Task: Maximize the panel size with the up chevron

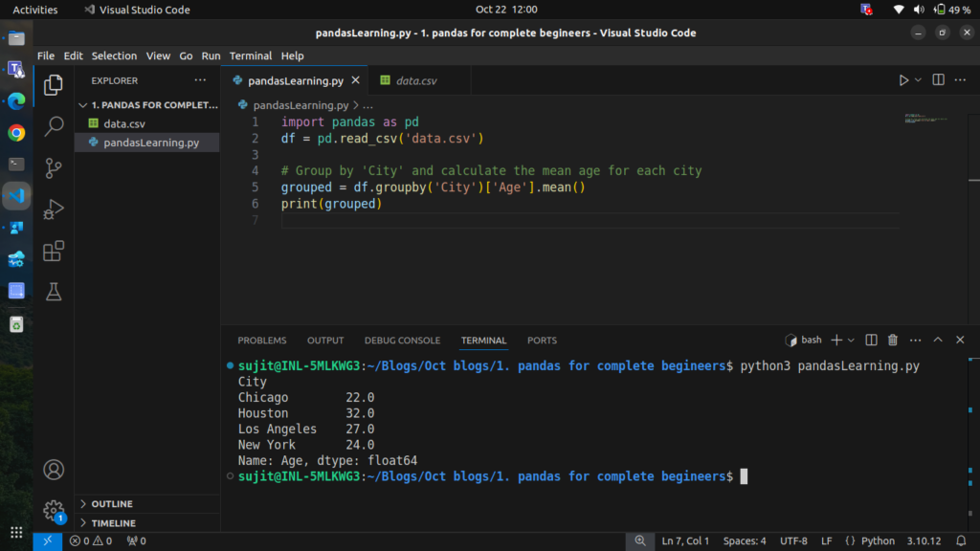Action: [x=938, y=340]
